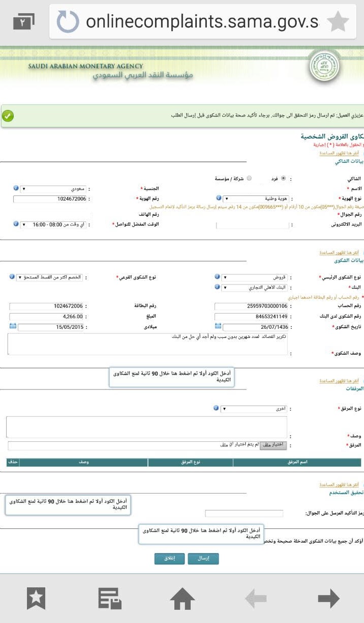Click the help link above بيانات الشكوى
This screenshot has width=364, height=623.
[x=339, y=252]
